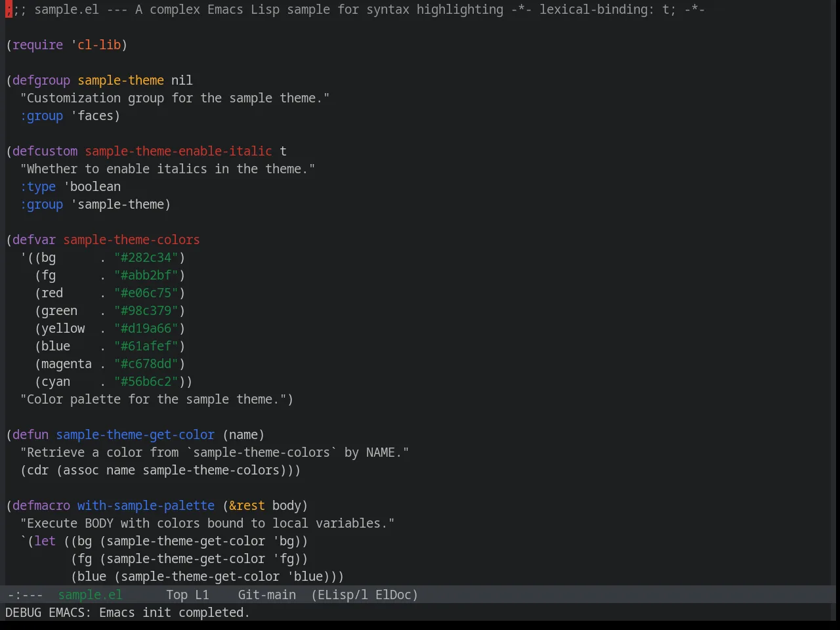Click the 'defgroup' keyword
This screenshot has height=630, width=840.
41,80
